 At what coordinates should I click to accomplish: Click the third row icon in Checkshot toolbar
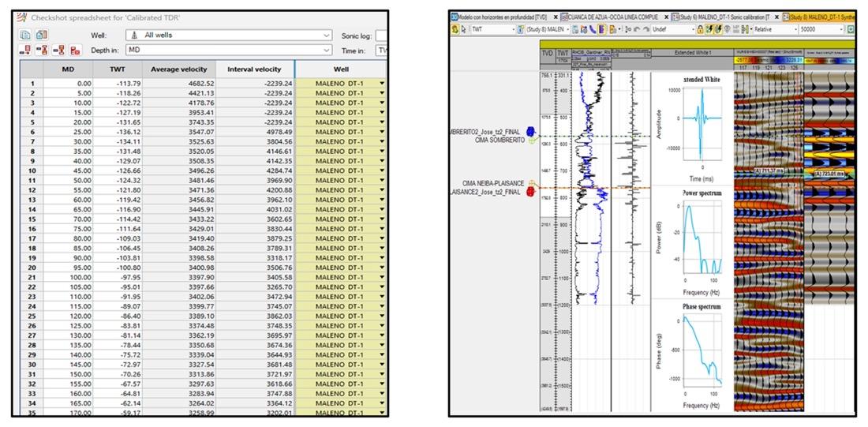click(x=58, y=51)
